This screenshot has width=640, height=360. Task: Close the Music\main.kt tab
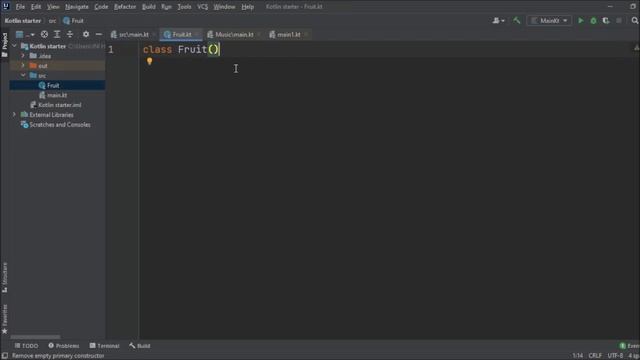click(x=259, y=35)
